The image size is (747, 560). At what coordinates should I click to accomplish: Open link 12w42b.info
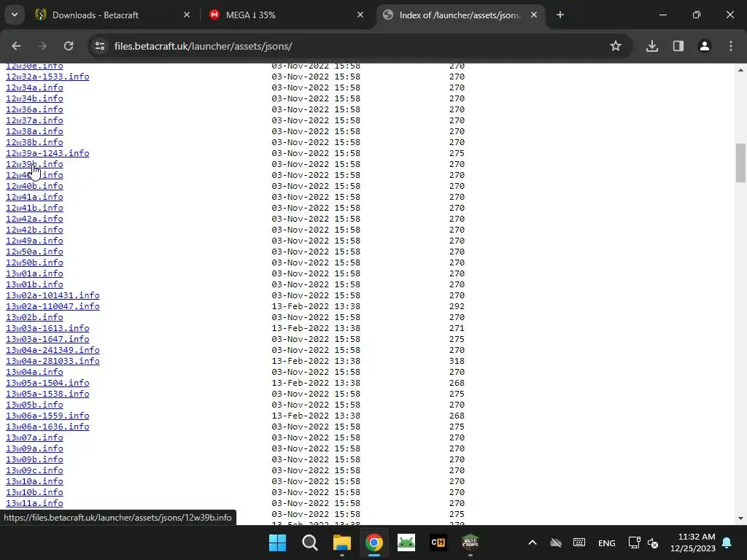[x=34, y=230]
